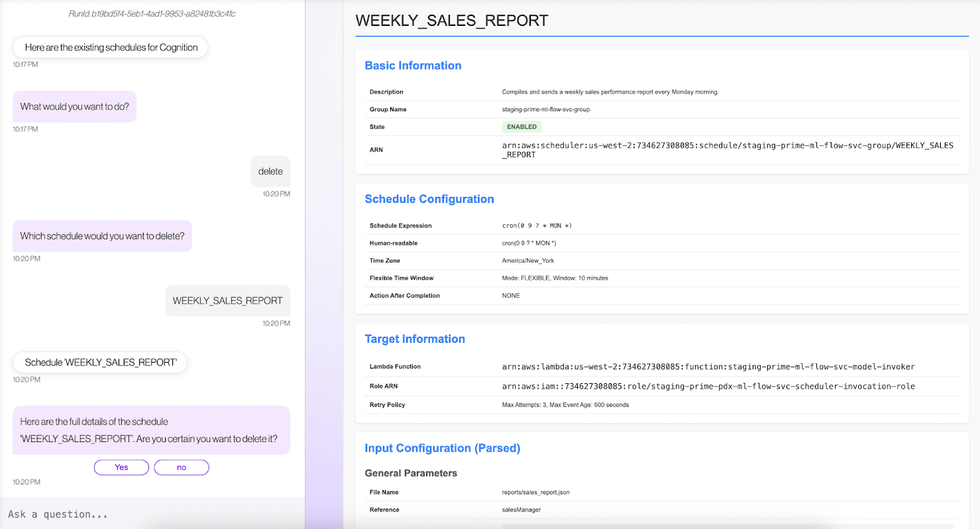Select the Time Zone row label
The height and width of the screenshot is (529, 980).
[385, 261]
